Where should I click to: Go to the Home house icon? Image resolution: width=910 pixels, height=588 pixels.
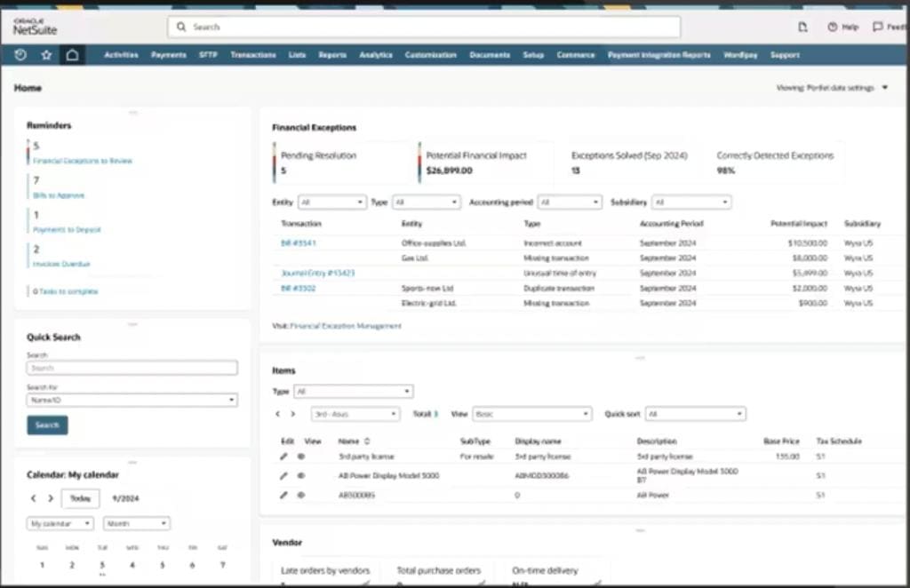pos(72,55)
